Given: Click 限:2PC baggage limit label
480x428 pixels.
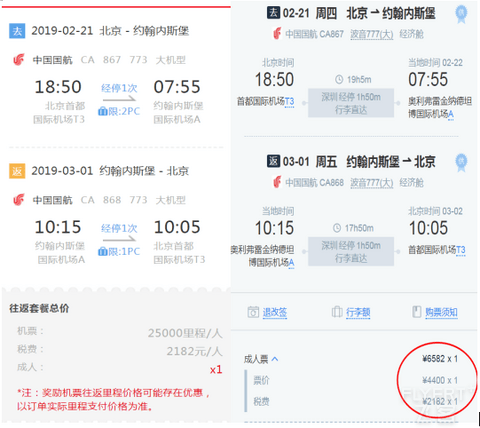Looking at the screenshot, I should [124, 111].
